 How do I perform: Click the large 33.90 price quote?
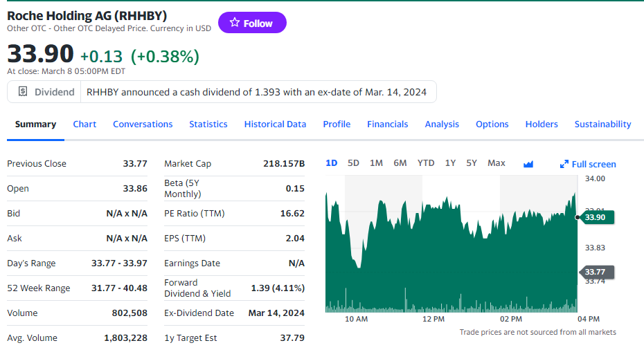(40, 54)
